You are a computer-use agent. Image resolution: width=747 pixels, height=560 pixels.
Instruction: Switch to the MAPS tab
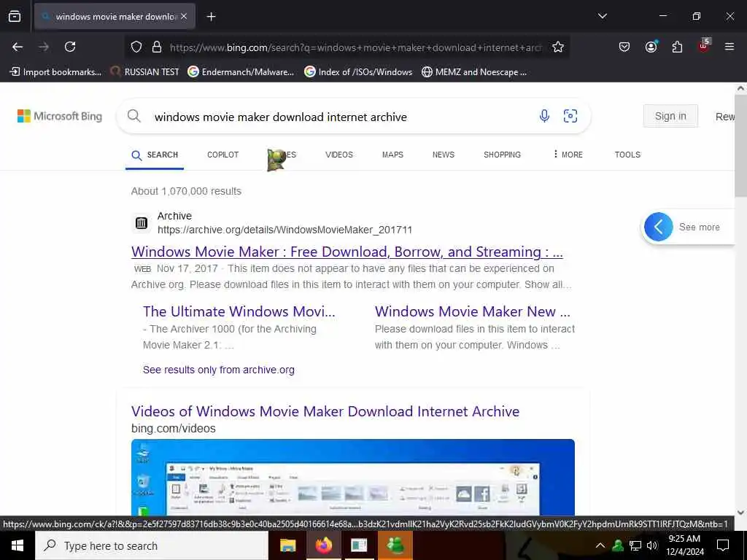point(392,155)
